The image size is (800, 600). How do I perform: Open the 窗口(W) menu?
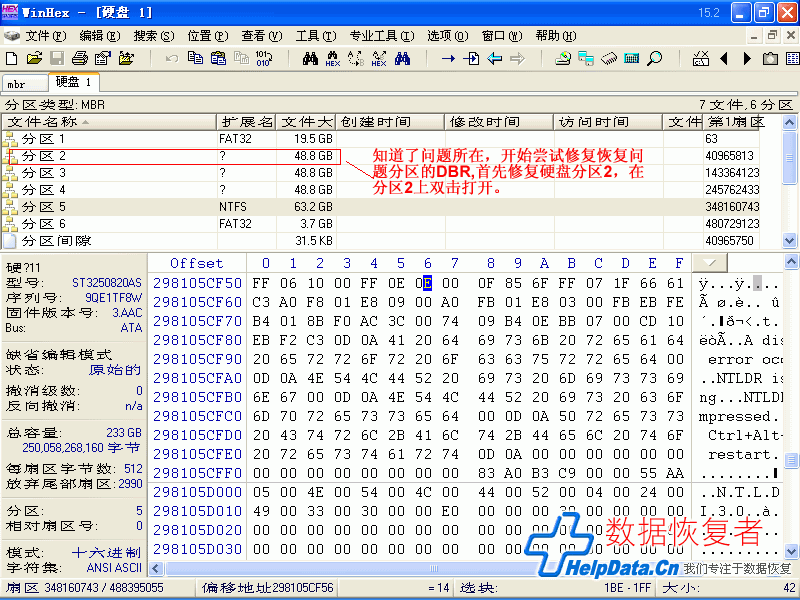[502, 36]
